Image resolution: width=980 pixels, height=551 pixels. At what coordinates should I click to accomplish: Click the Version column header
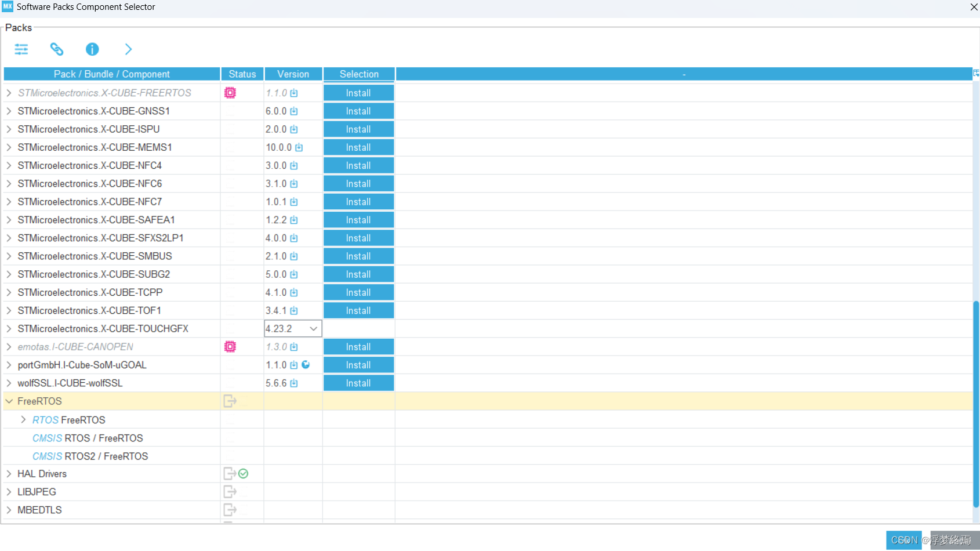point(293,74)
